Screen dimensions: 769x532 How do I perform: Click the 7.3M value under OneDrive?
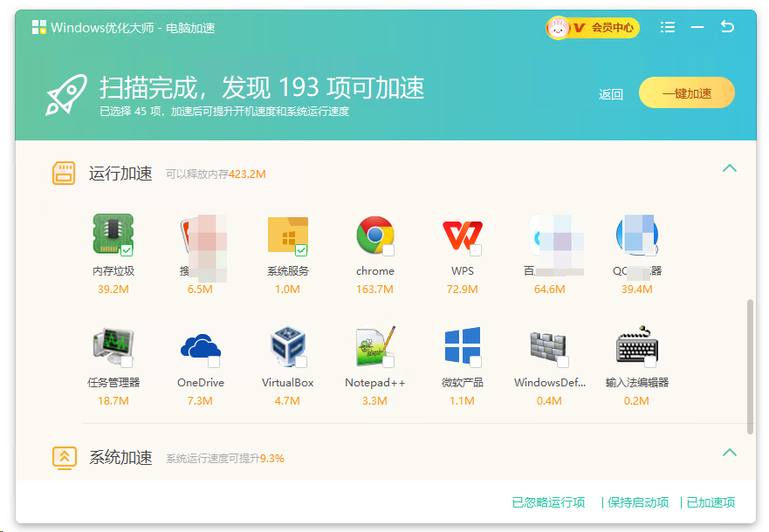coord(200,401)
